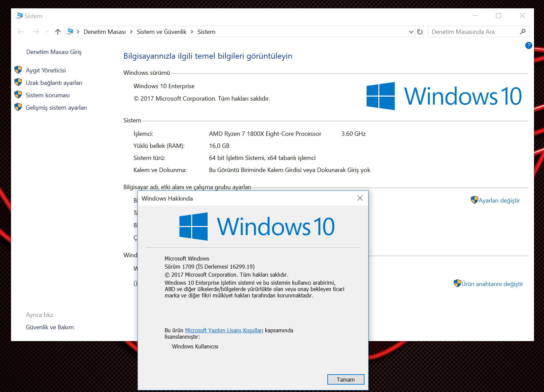This screenshot has width=544, height=392.
Task: Click Ürün anahtarını değiştir link
Action: click(x=492, y=284)
